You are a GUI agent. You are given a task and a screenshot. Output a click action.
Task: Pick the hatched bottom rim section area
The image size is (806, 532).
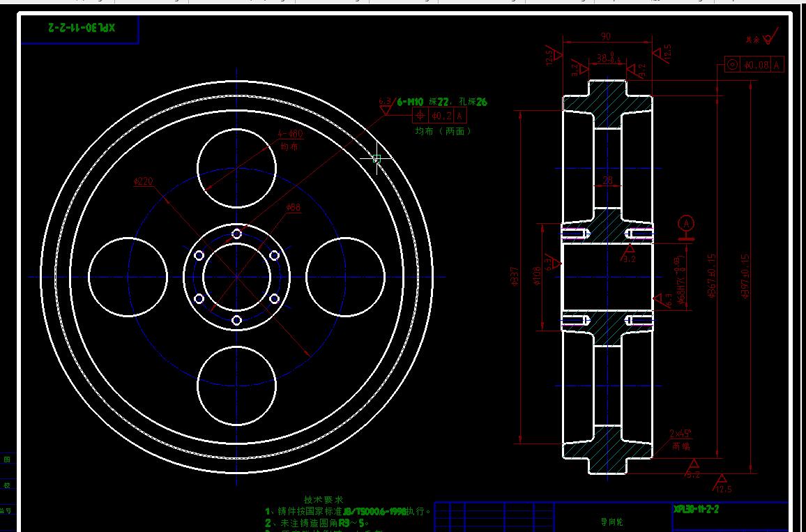(607, 450)
